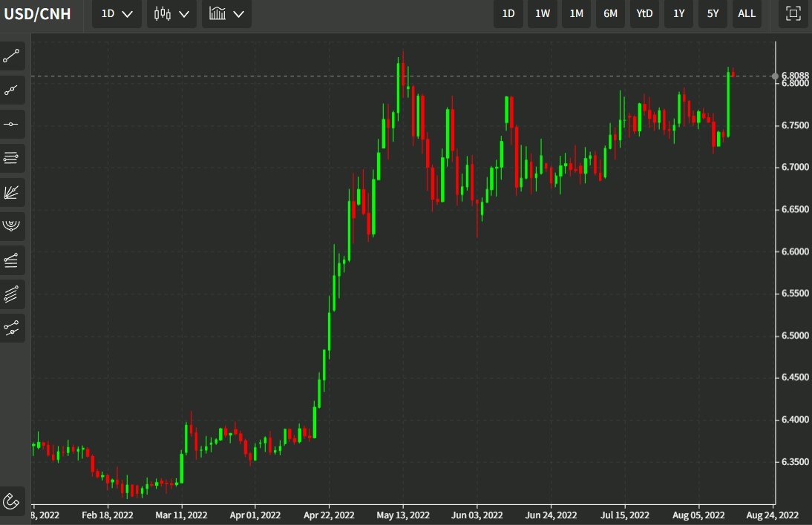The height and width of the screenshot is (525, 812).
Task: Set range to 1D
Action: point(508,14)
